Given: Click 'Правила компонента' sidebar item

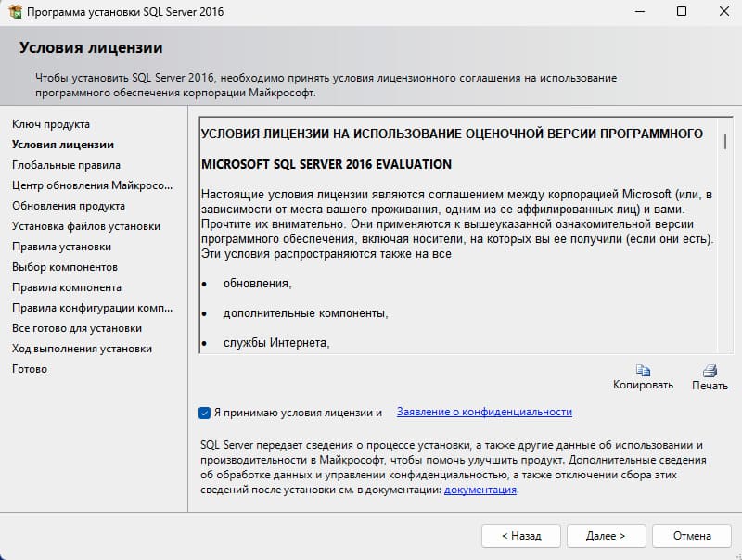Looking at the screenshot, I should click(x=67, y=287).
